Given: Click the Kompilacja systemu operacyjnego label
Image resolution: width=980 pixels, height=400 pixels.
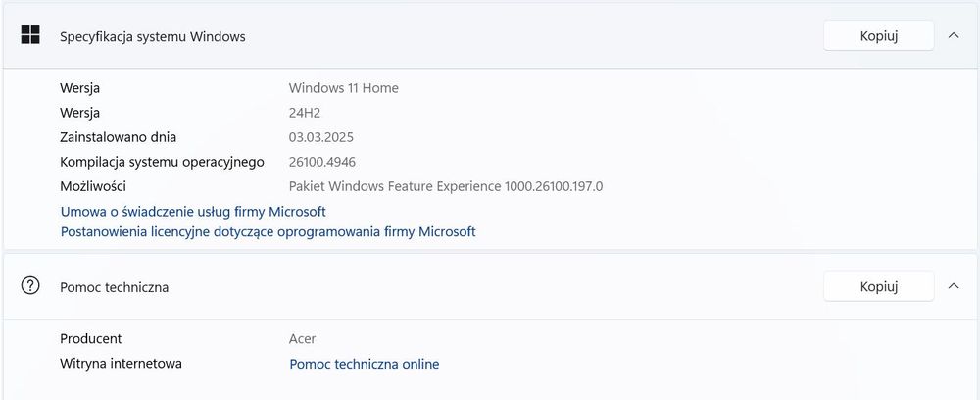Looking at the screenshot, I should click(x=162, y=162).
